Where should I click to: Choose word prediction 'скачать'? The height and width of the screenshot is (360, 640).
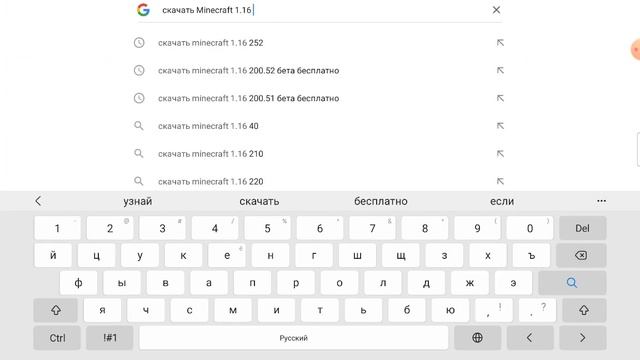click(259, 201)
